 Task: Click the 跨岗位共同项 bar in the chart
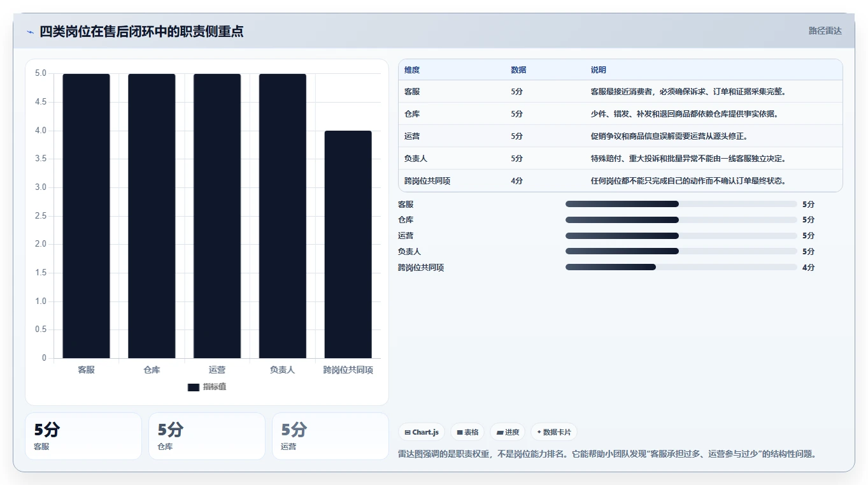(348, 245)
